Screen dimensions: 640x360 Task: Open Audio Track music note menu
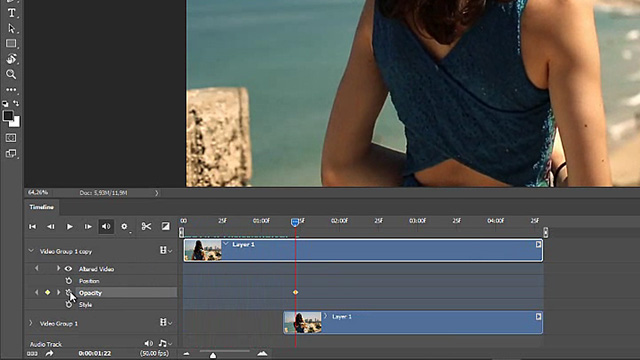coord(164,344)
